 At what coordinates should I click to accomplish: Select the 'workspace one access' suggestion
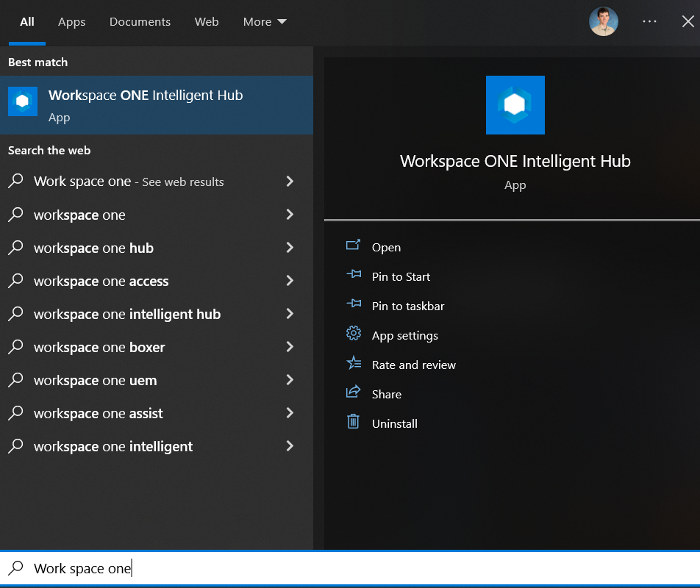coord(156,281)
